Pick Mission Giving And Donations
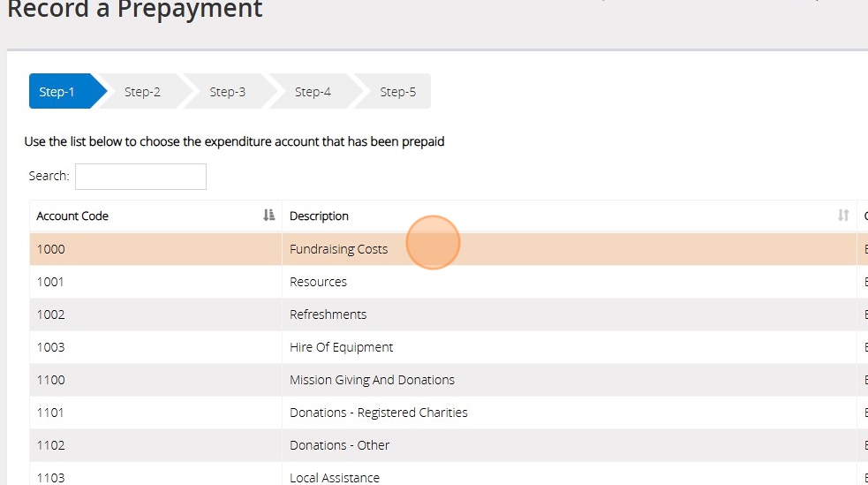 (x=569, y=380)
